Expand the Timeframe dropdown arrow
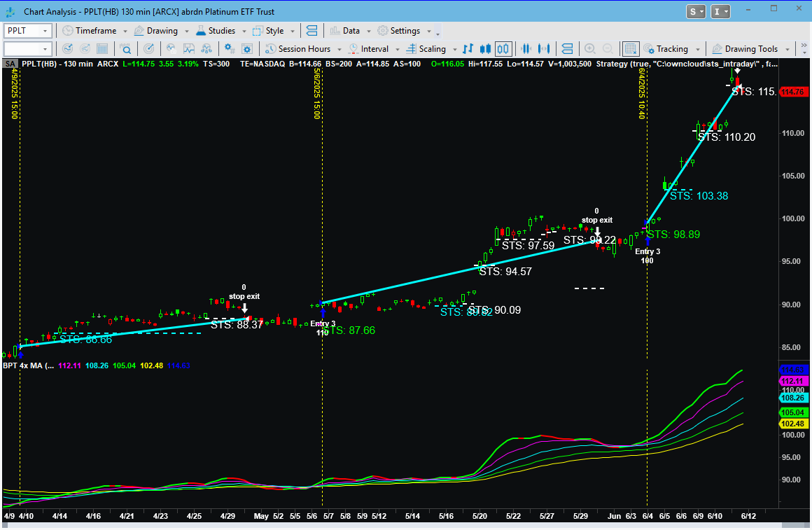Image resolution: width=812 pixels, height=530 pixels. tap(125, 31)
